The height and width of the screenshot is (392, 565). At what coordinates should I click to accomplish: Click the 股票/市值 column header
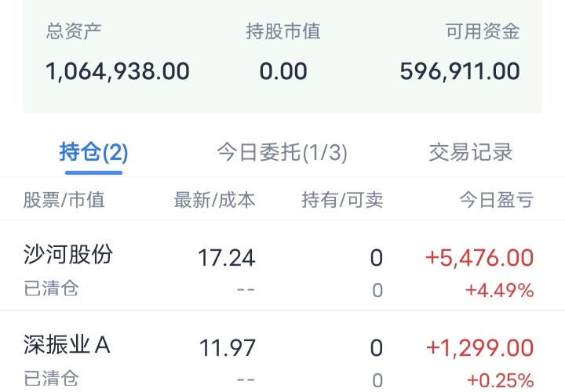click(64, 200)
